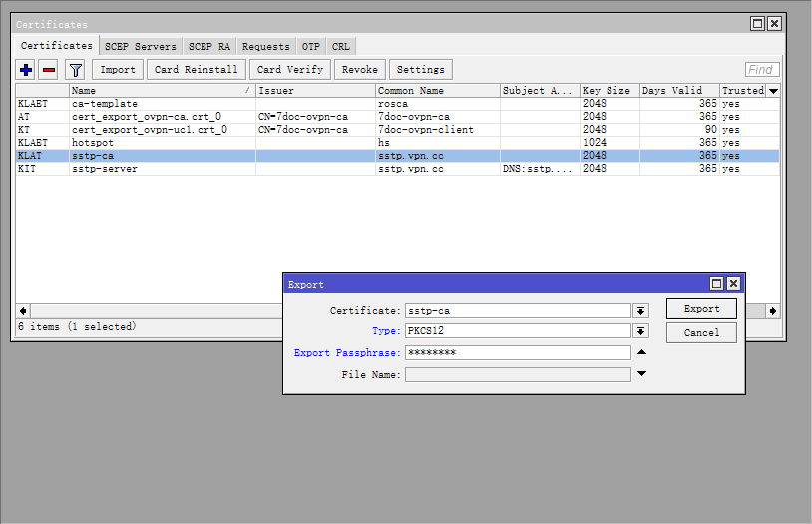This screenshot has width=812, height=524.
Task: Click the blue plus add certificate icon
Action: (x=26, y=70)
